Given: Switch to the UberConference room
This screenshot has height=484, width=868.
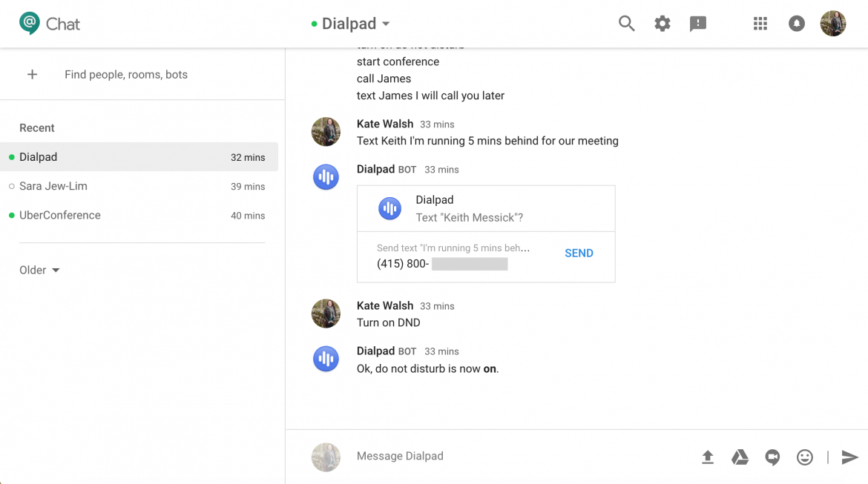Looking at the screenshot, I should point(59,215).
